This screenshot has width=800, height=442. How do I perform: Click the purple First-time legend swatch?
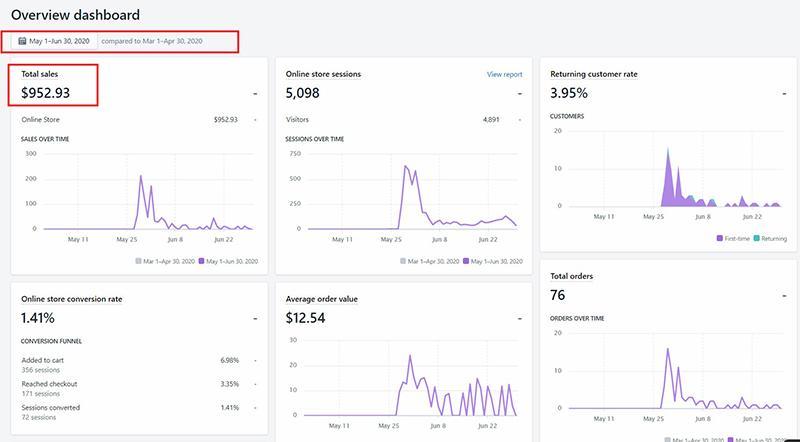[720, 239]
